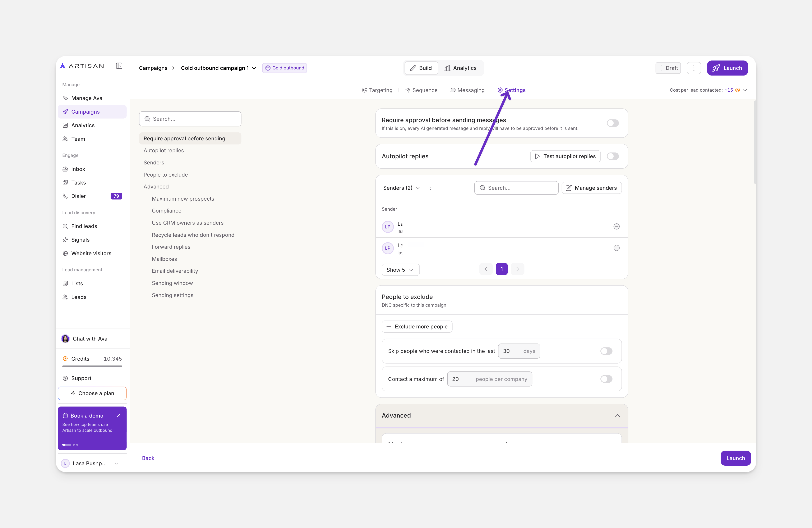This screenshot has width=812, height=528.
Task: Open Lists in sidebar
Action: click(x=92, y=284)
